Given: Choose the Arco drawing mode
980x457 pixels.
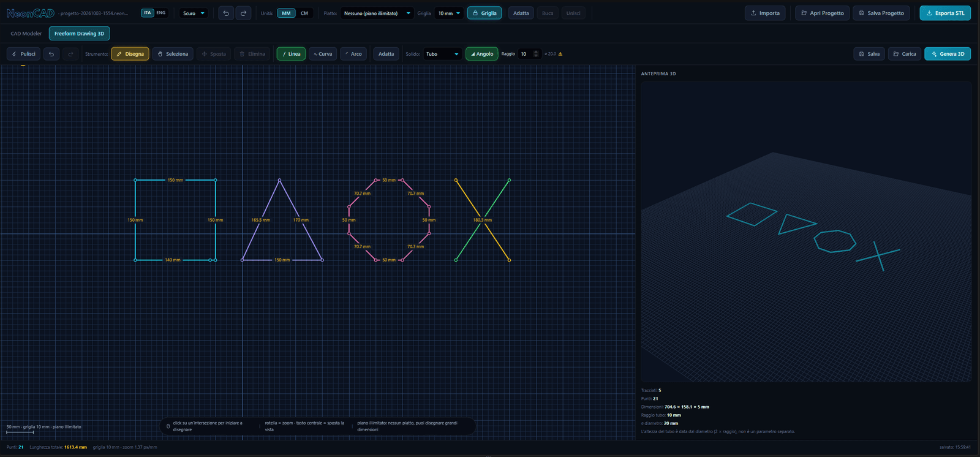Looking at the screenshot, I should (x=353, y=54).
